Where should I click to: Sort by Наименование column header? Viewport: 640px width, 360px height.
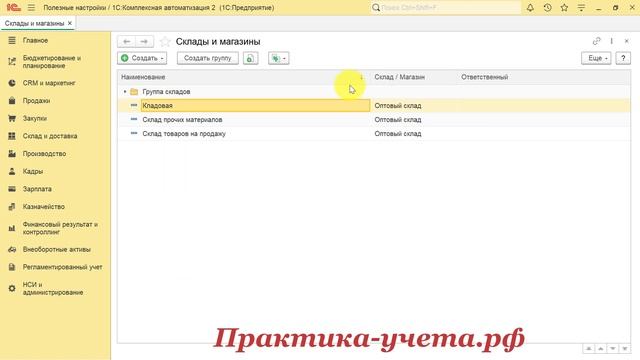pos(244,77)
